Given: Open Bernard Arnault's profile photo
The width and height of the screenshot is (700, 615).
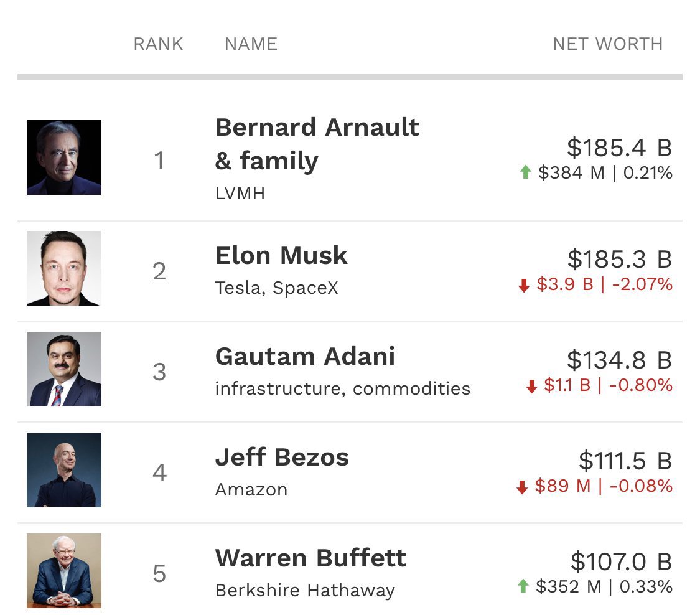Looking at the screenshot, I should click(64, 157).
